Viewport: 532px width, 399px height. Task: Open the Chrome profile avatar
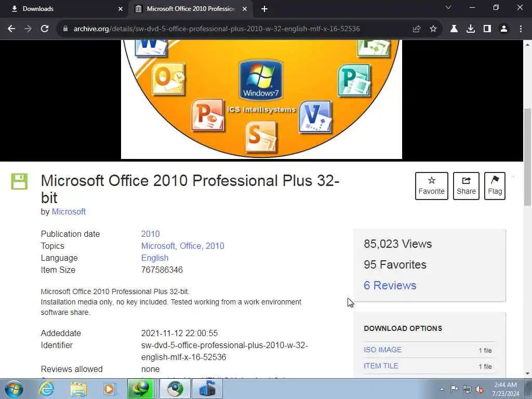point(504,29)
